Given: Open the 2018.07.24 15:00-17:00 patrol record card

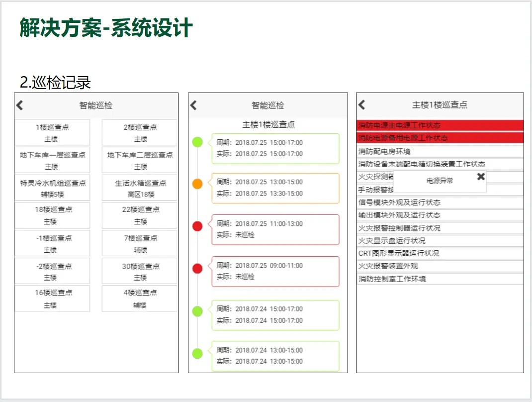Looking at the screenshot, I should 275,315.
